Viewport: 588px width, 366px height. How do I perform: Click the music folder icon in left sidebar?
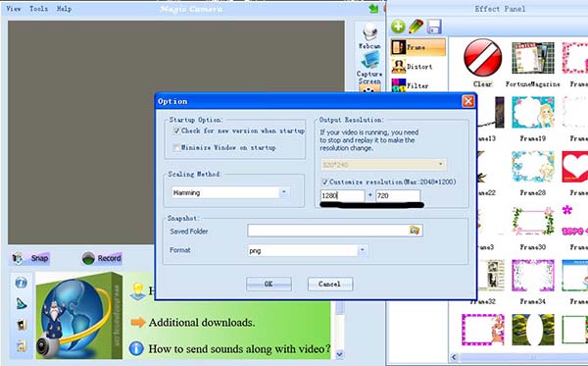click(22, 345)
